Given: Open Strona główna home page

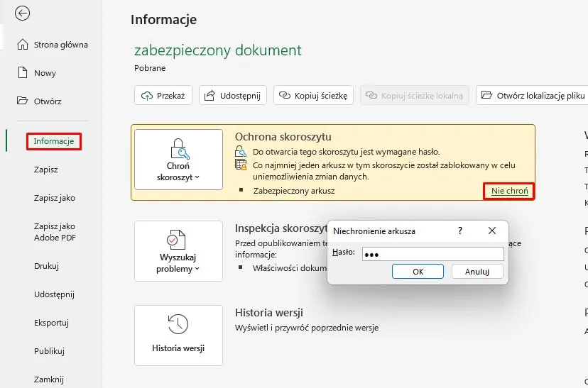Looking at the screenshot, I should [53, 45].
